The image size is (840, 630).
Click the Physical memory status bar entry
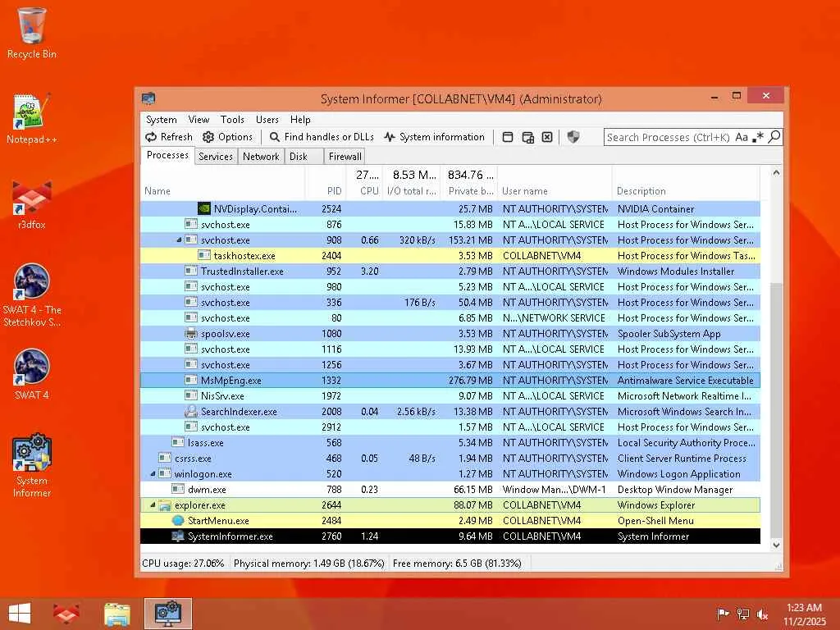(x=309, y=564)
